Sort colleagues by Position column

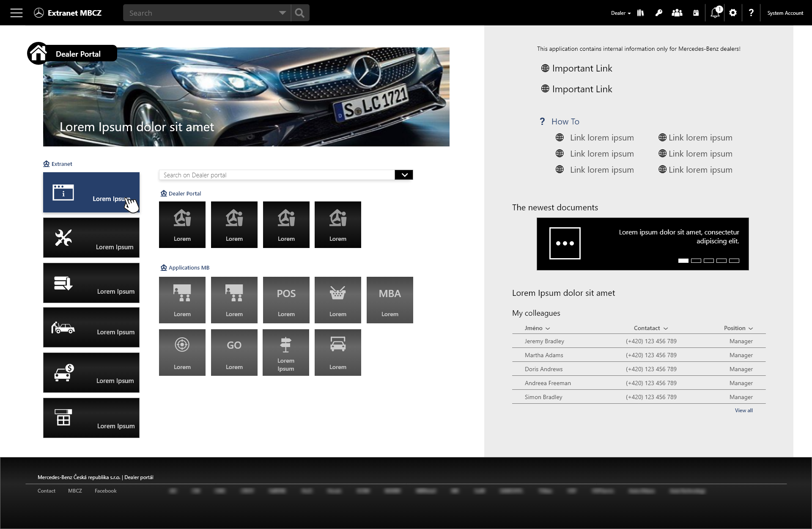pyautogui.click(x=738, y=328)
